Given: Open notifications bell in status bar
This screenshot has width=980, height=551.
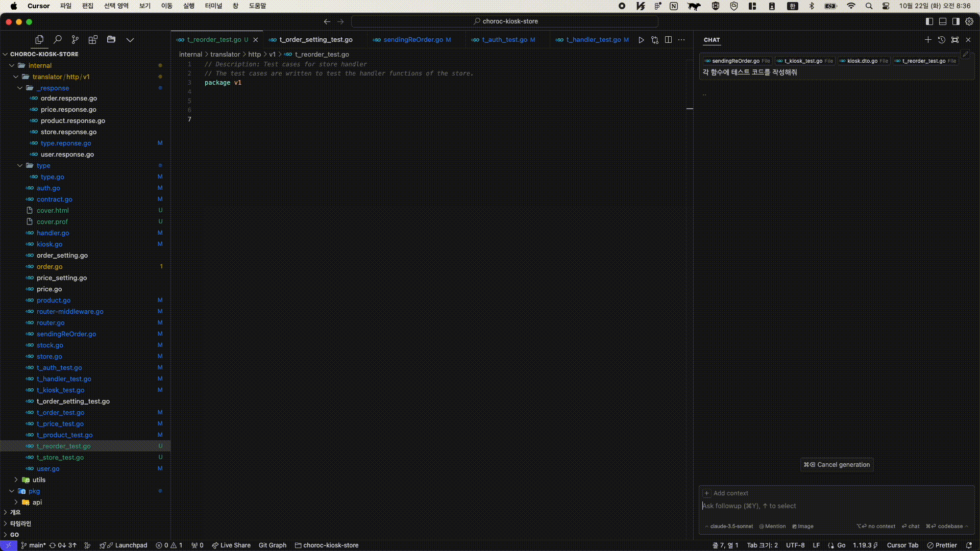Looking at the screenshot, I should (x=969, y=545).
